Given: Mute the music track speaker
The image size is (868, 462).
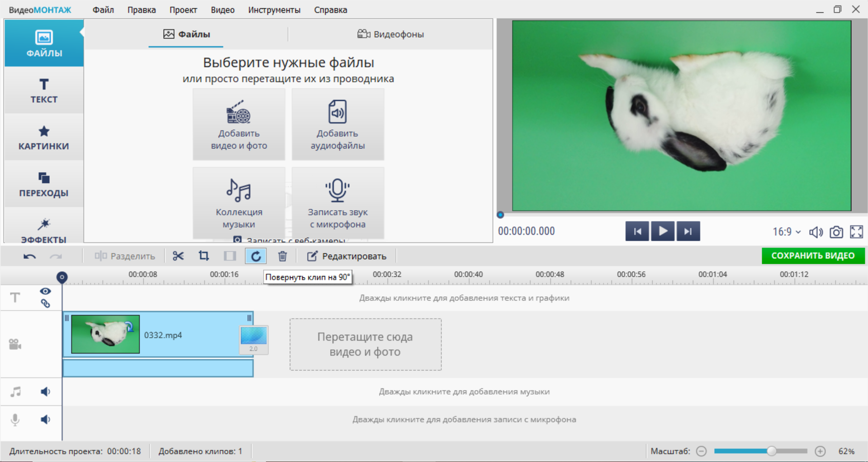Looking at the screenshot, I should [x=45, y=391].
